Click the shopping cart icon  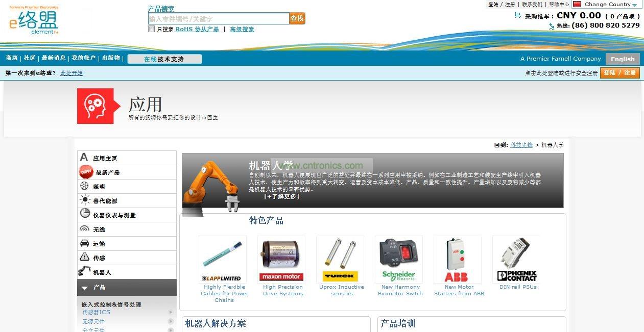(518, 15)
